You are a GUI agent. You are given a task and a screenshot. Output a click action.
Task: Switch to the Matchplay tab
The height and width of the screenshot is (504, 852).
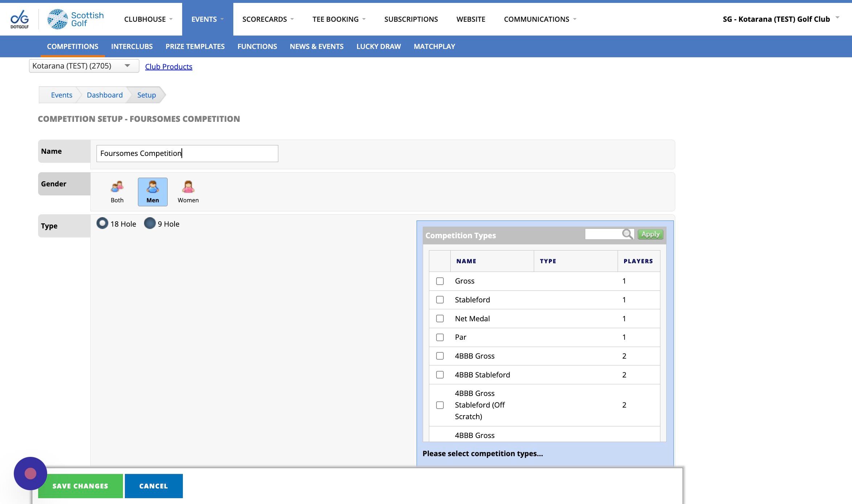pos(434,46)
